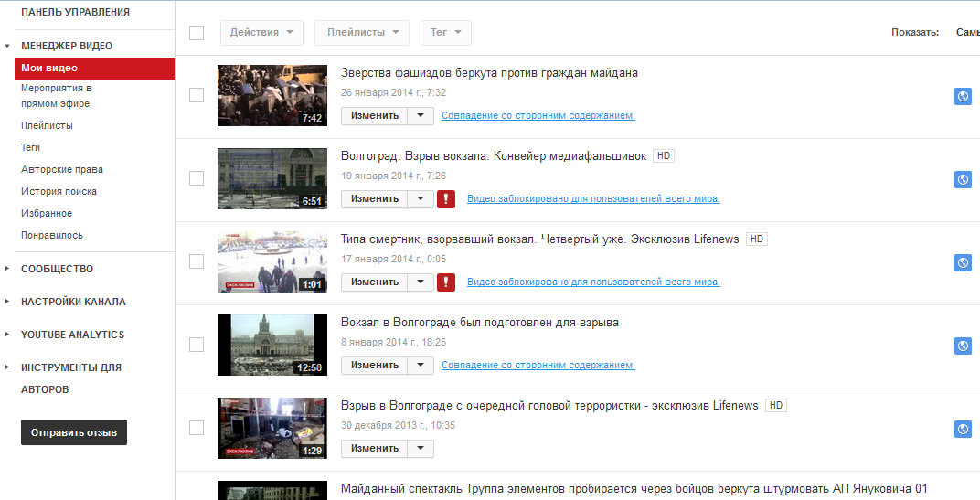Image resolution: width=980 pixels, height=500 pixels.
Task: Open the 7:42 video thumbnail
Action: [x=272, y=96]
